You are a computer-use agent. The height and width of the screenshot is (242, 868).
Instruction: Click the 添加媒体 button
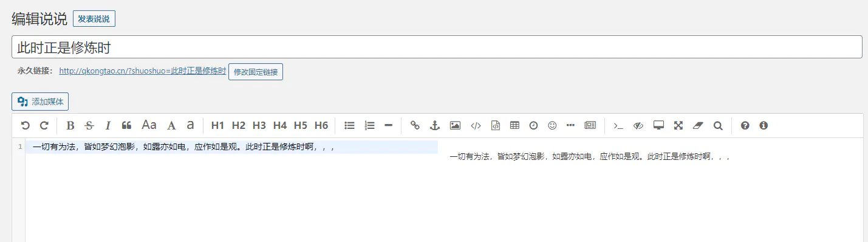(x=41, y=102)
